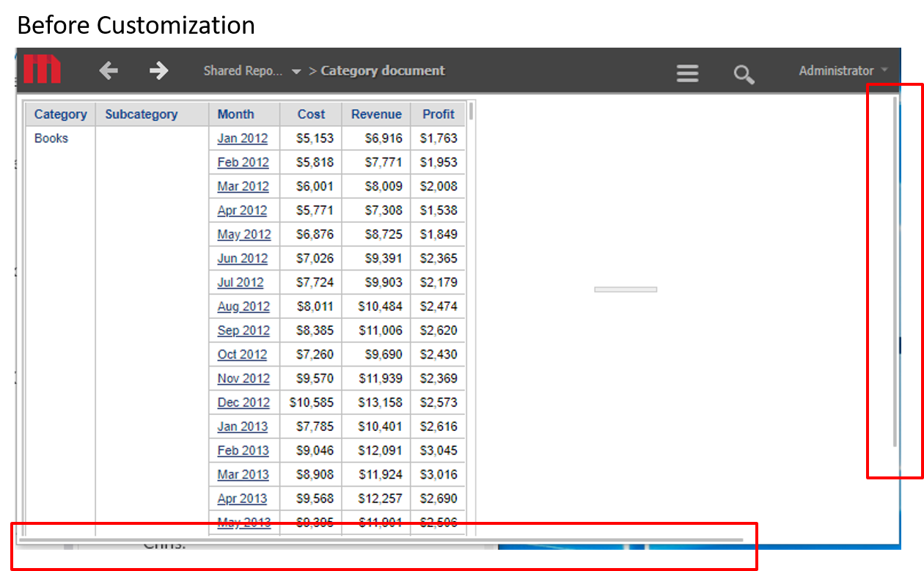
Task: Open search with the magnifier icon
Action: 743,74
